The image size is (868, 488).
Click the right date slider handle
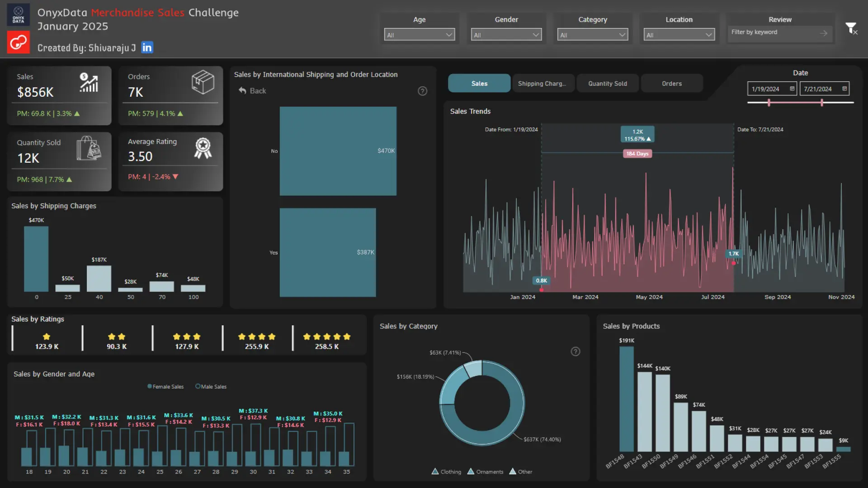point(821,103)
